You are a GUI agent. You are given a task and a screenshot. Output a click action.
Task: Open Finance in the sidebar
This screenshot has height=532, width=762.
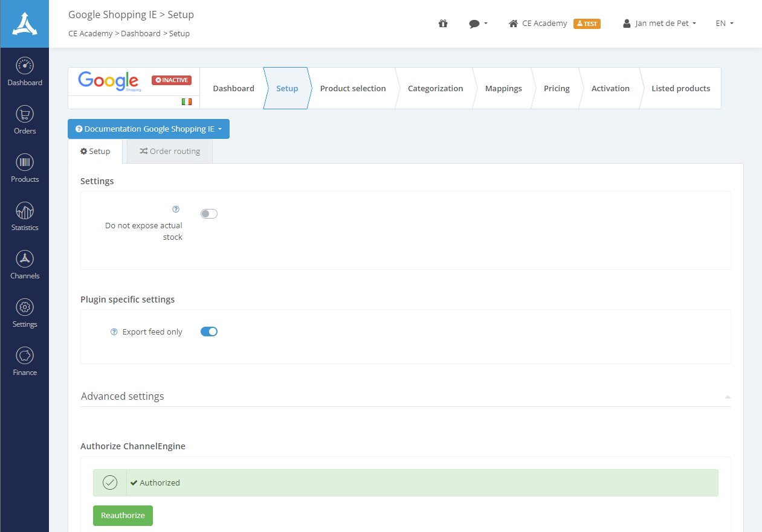pyautogui.click(x=25, y=362)
